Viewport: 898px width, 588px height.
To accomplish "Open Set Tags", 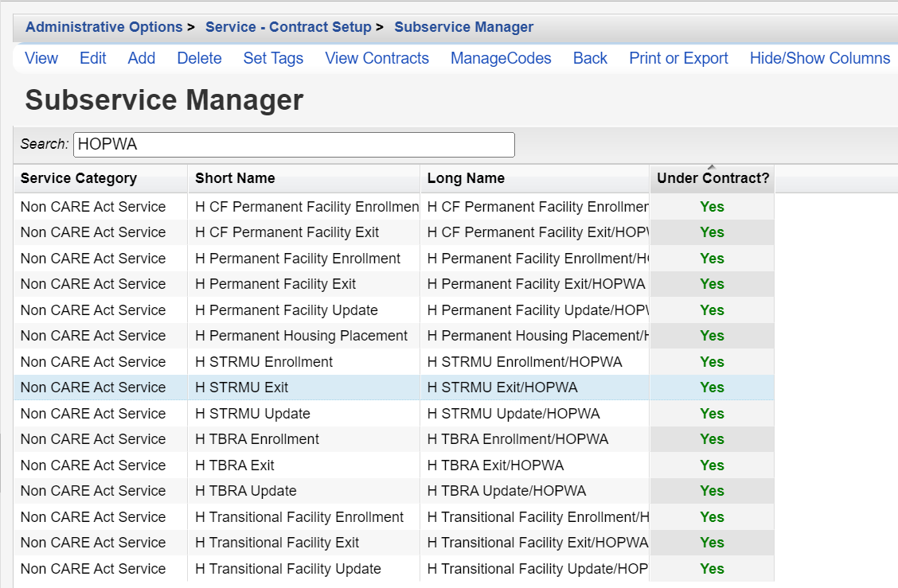I will (x=273, y=58).
